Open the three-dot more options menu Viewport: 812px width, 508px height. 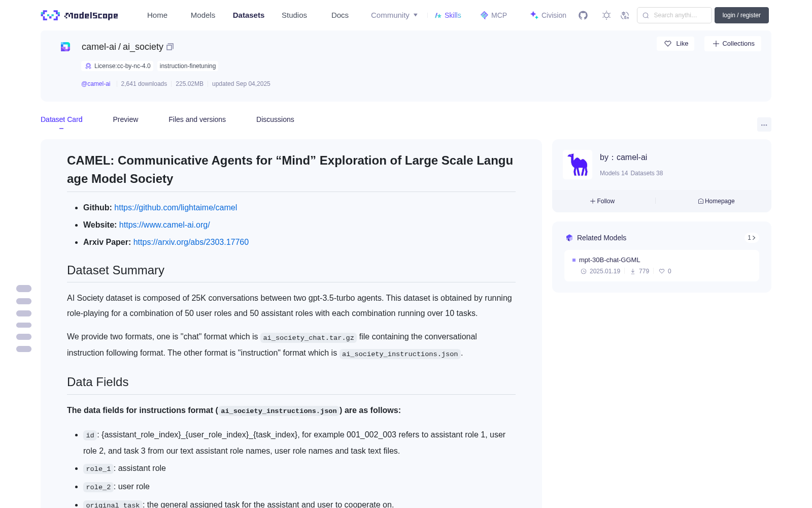[x=764, y=124]
